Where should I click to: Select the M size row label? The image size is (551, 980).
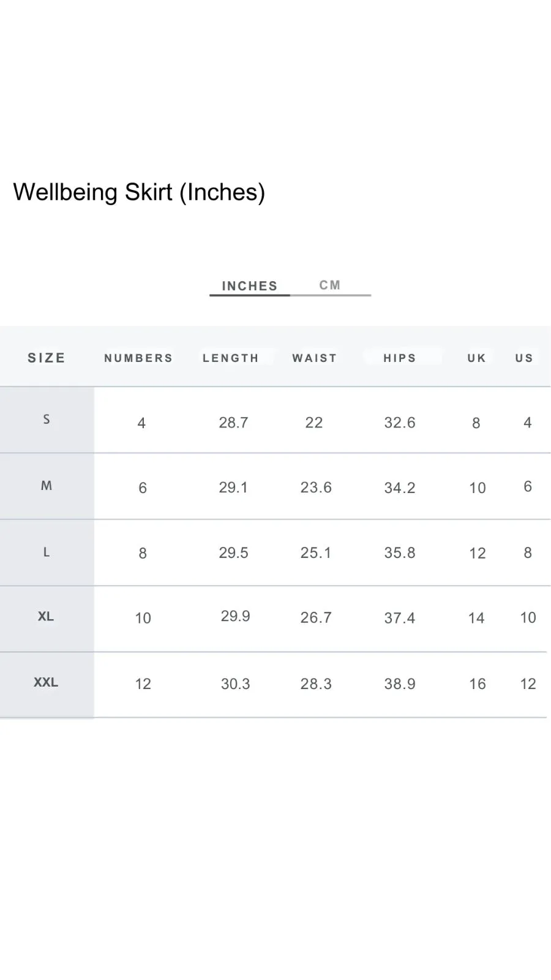[47, 486]
